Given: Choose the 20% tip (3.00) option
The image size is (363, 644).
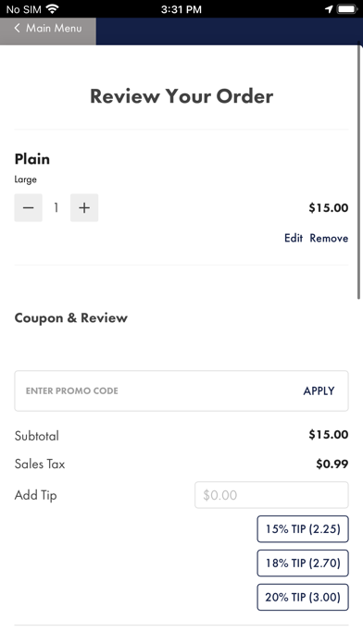Looking at the screenshot, I should (303, 597).
